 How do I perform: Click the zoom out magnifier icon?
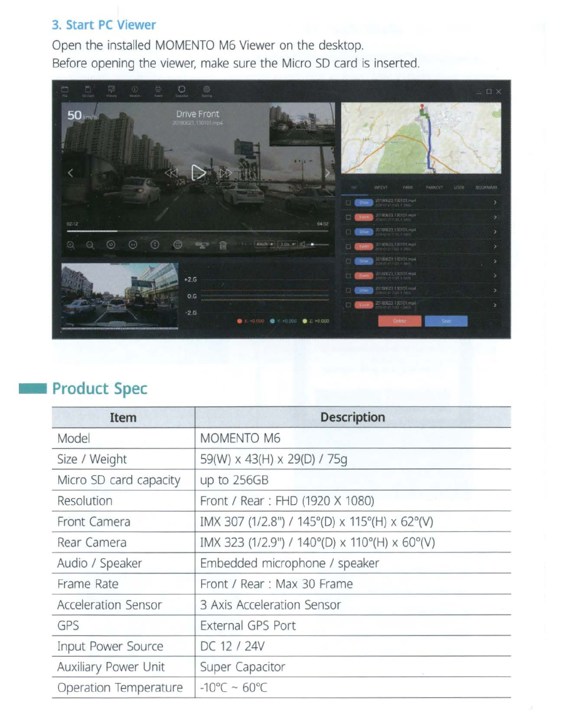coord(90,245)
